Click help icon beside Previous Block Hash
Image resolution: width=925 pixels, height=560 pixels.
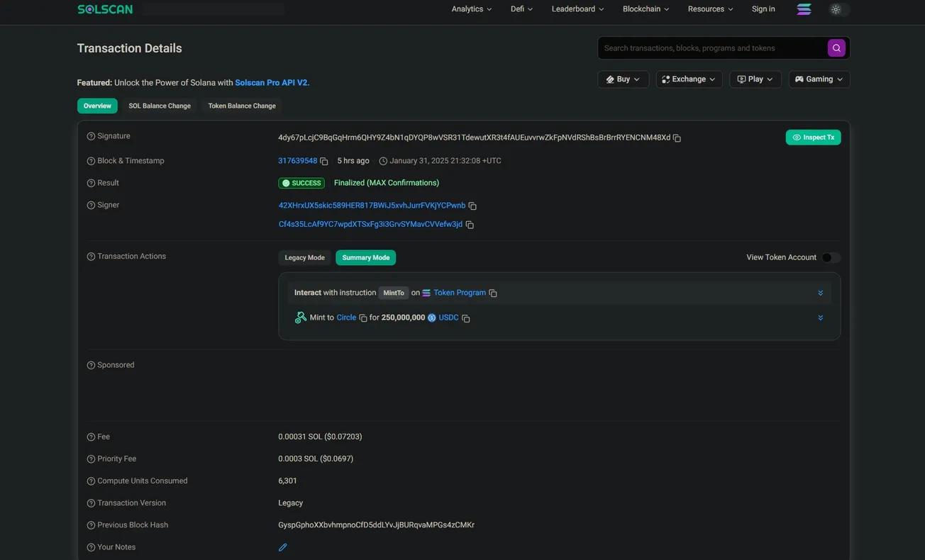[91, 525]
